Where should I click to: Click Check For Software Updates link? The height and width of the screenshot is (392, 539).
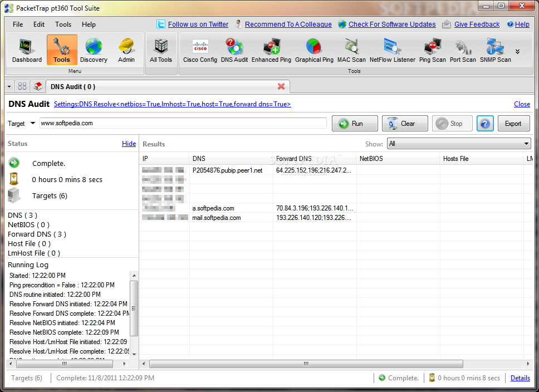click(392, 24)
